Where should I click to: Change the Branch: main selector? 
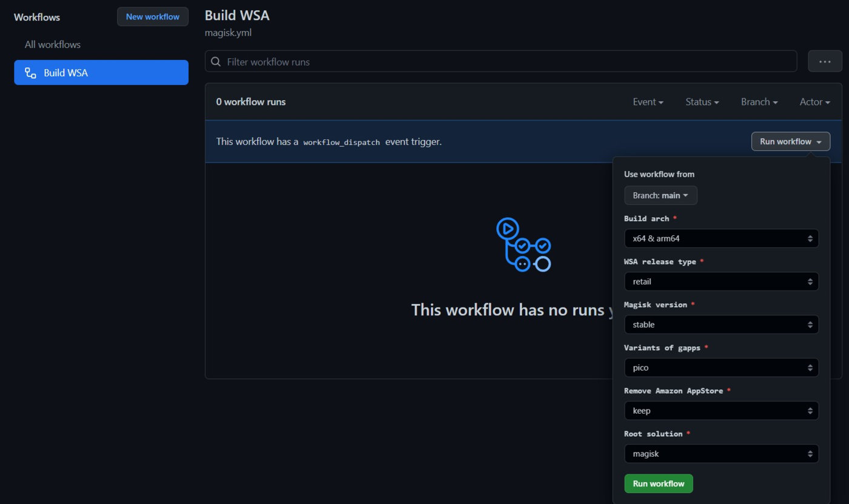[660, 195]
